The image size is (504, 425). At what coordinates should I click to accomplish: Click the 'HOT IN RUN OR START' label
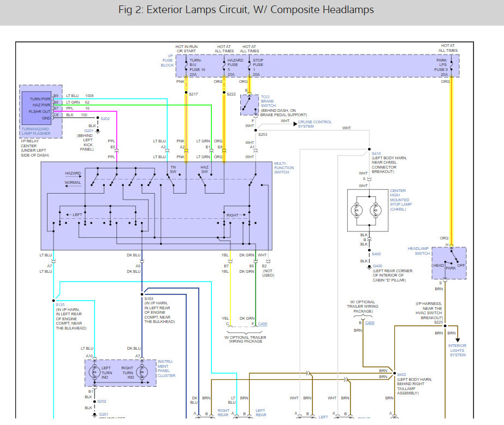tap(186, 49)
